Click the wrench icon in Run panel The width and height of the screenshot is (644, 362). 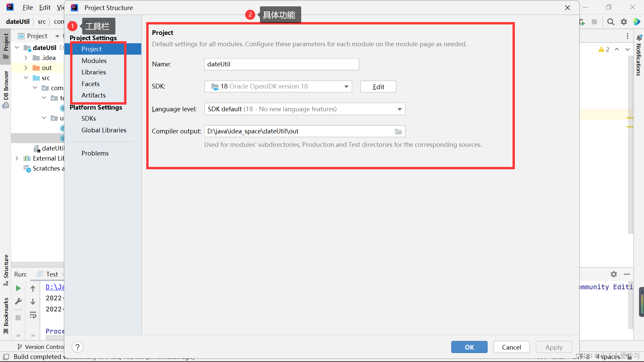pyautogui.click(x=18, y=302)
